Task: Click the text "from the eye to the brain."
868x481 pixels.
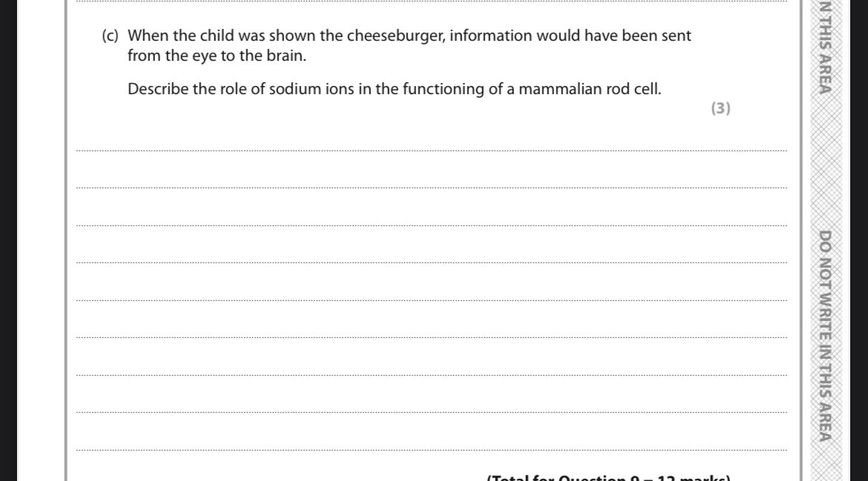Action: (x=217, y=56)
